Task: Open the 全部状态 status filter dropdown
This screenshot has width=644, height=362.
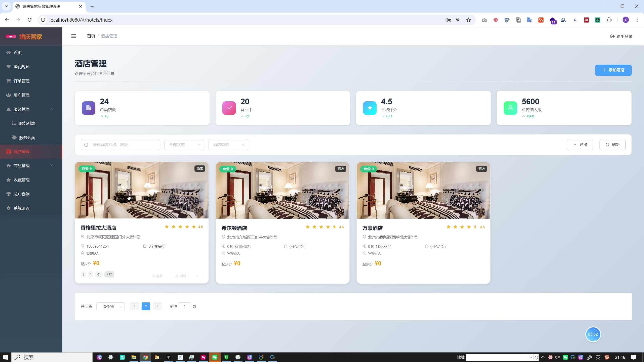Action: point(184,145)
